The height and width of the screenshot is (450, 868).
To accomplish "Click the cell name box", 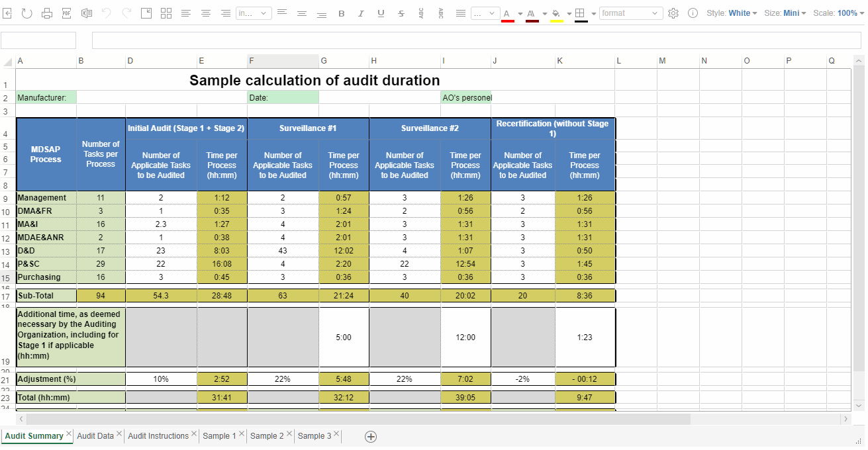I will coord(38,40).
